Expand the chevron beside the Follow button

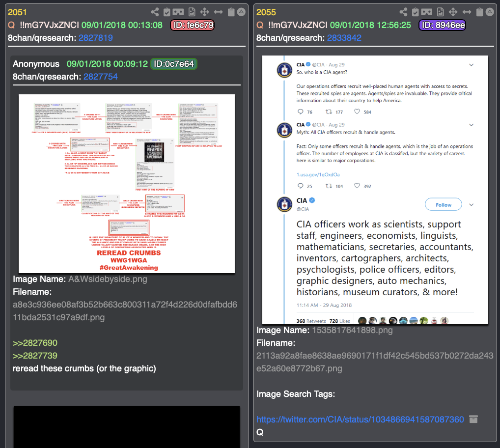[472, 205]
